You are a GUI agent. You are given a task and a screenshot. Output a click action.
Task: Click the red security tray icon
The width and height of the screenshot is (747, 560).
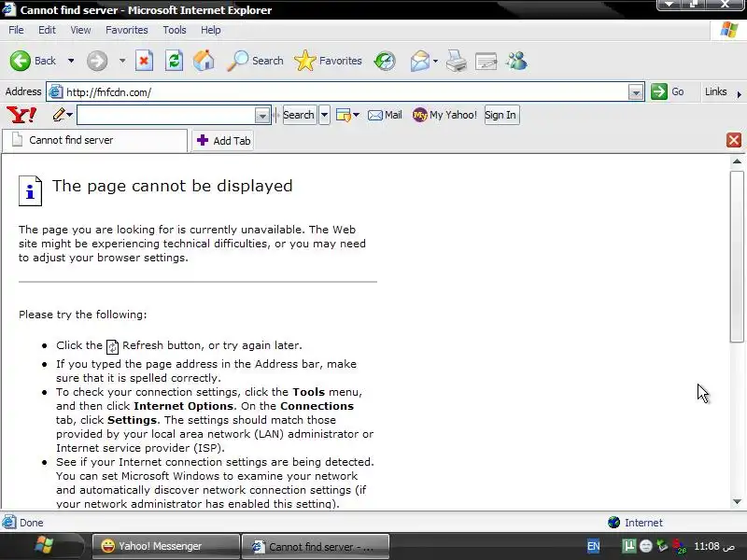[x=679, y=546]
